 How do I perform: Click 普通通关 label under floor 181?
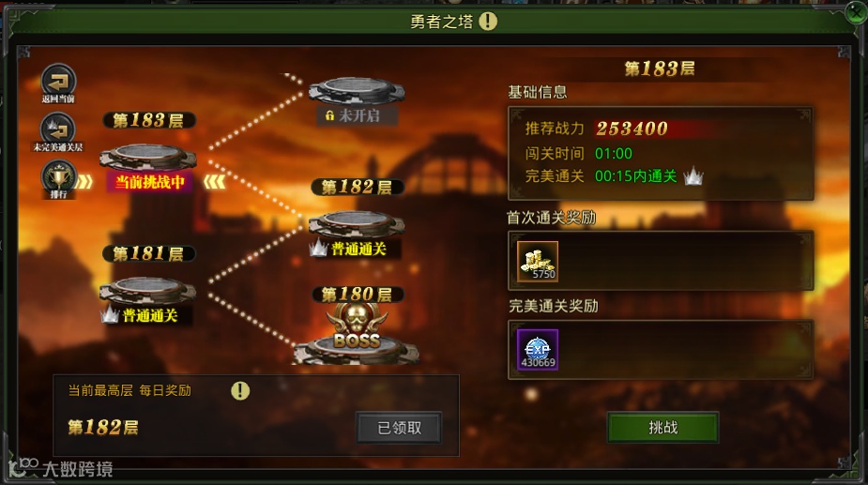point(150,315)
